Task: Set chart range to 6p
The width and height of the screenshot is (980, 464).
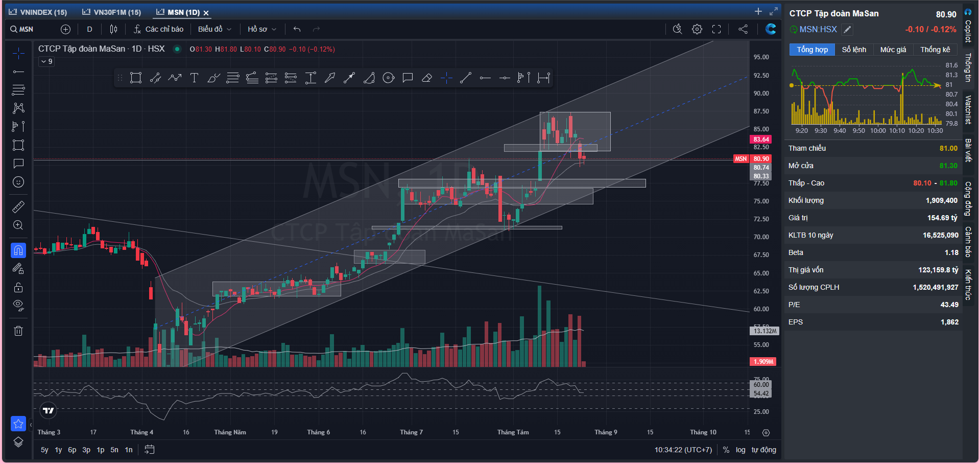Action: point(72,450)
